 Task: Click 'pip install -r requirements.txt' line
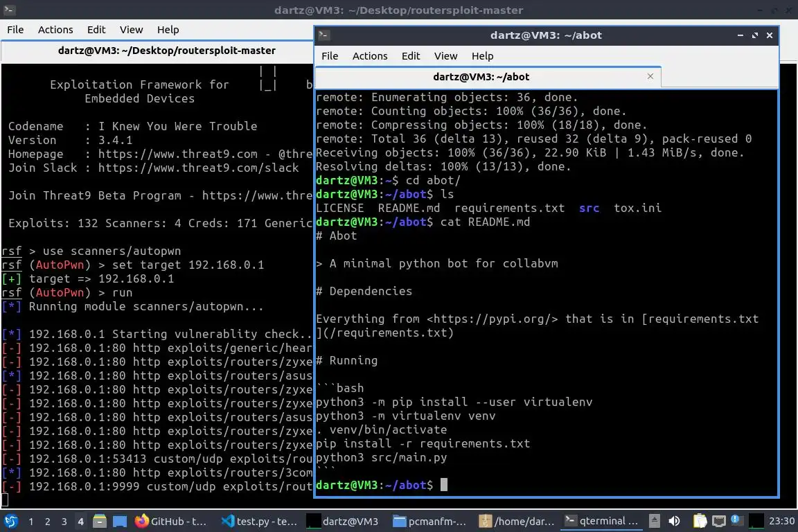[423, 444]
